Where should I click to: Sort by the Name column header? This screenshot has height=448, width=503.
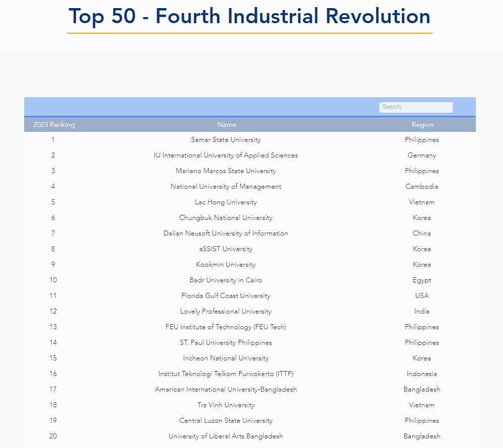(x=227, y=124)
